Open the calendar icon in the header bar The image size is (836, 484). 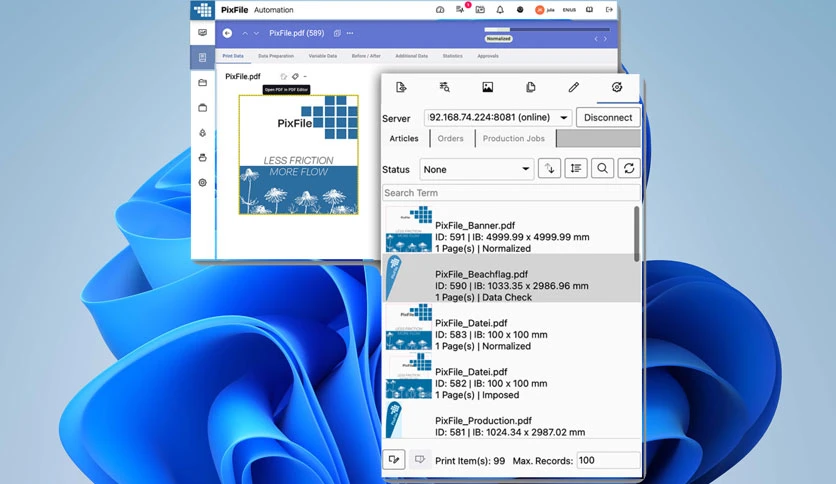click(480, 10)
